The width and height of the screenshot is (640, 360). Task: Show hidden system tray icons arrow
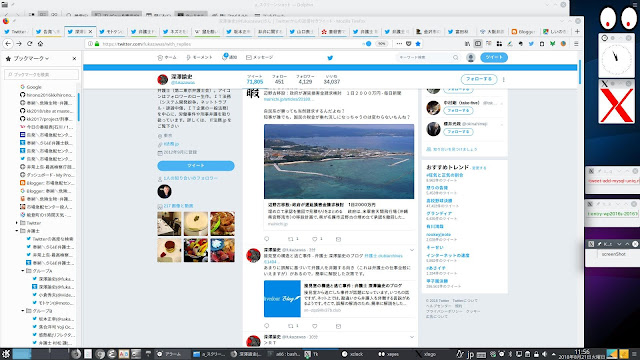tap(553, 354)
